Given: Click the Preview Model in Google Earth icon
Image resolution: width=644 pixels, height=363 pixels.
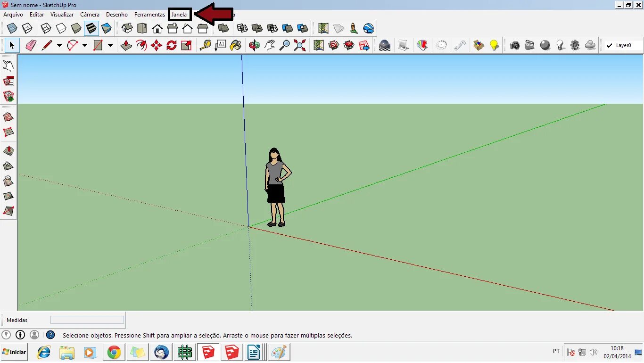Looking at the screenshot, I should pyautogui.click(x=369, y=28).
